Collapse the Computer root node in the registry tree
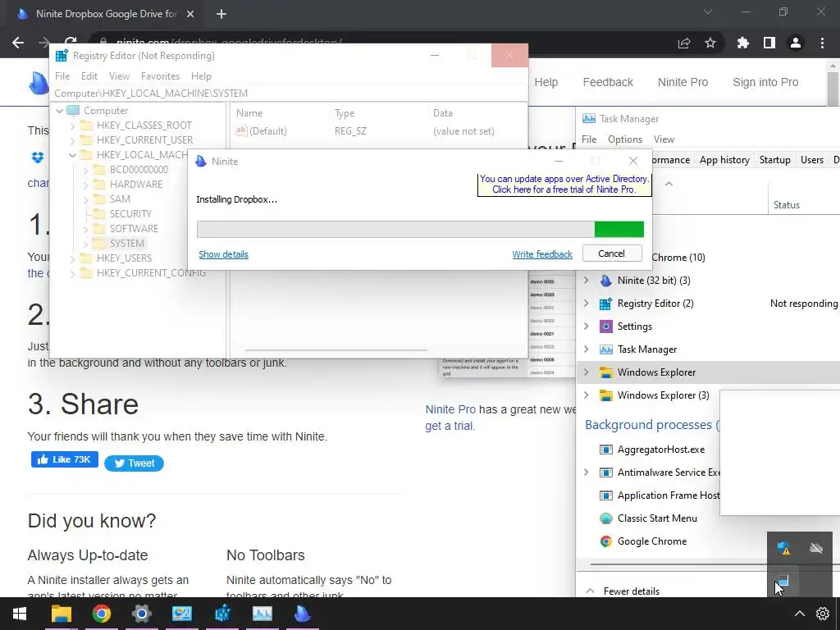This screenshot has height=630, width=840. (59, 111)
